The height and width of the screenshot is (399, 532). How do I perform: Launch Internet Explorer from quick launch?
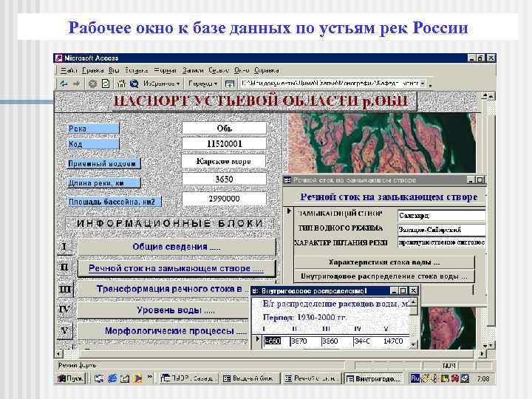112,378
